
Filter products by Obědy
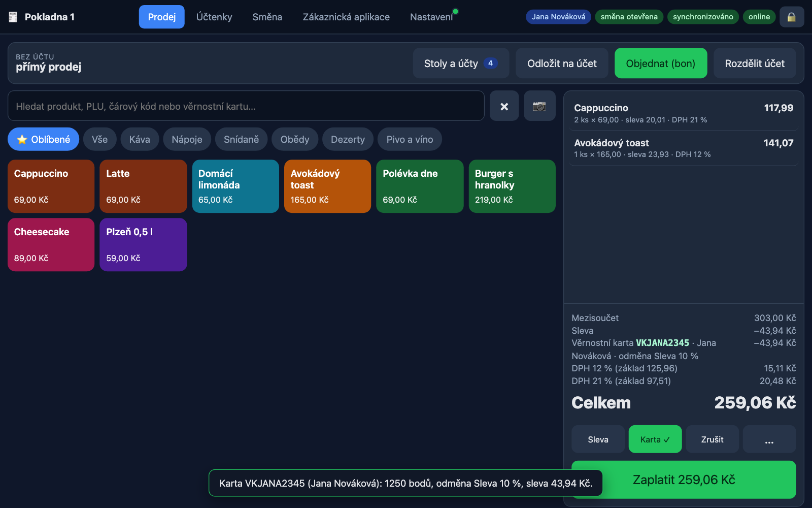click(295, 139)
